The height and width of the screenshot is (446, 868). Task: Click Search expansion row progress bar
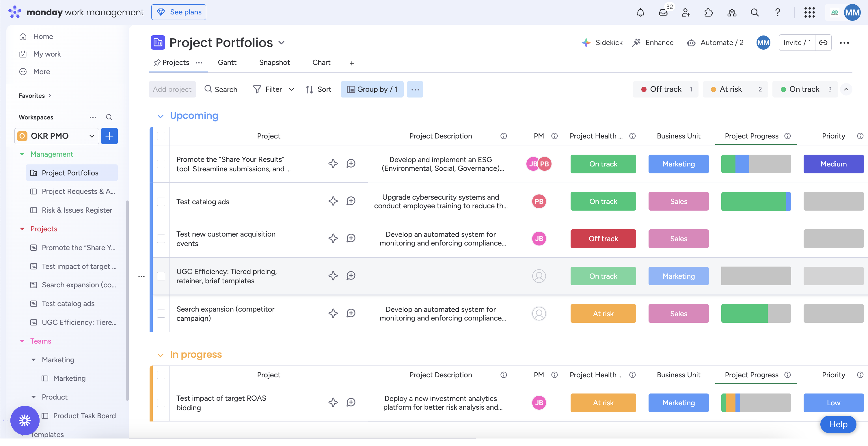756,313
